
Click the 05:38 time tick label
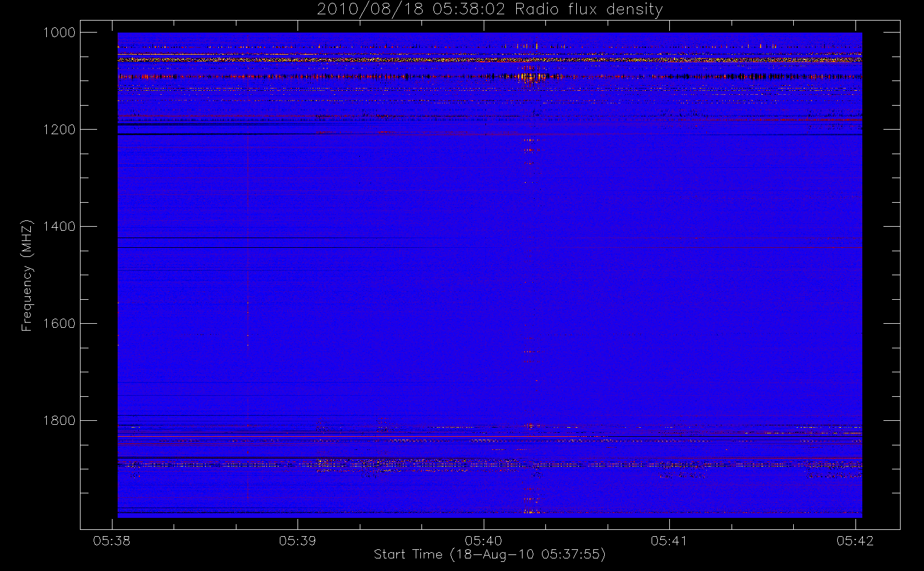click(x=111, y=541)
